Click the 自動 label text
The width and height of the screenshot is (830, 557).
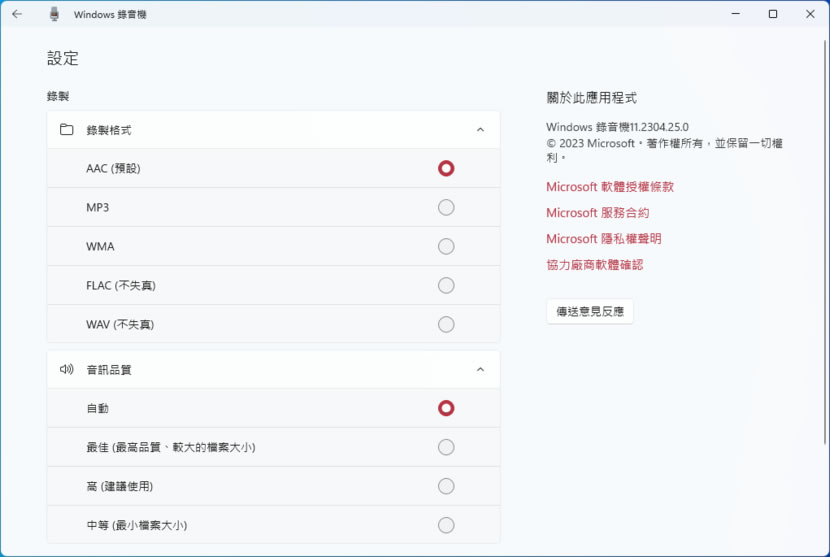pyautogui.click(x=97, y=408)
